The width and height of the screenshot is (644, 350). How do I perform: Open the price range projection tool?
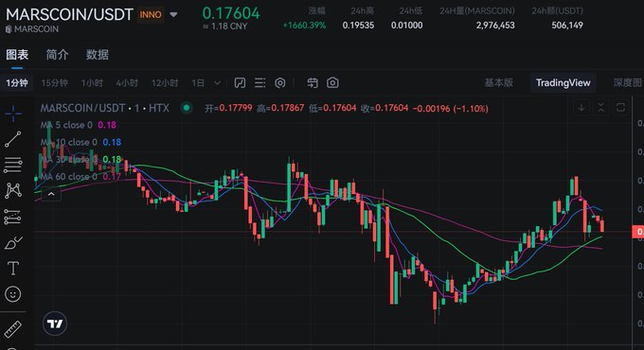[12, 217]
